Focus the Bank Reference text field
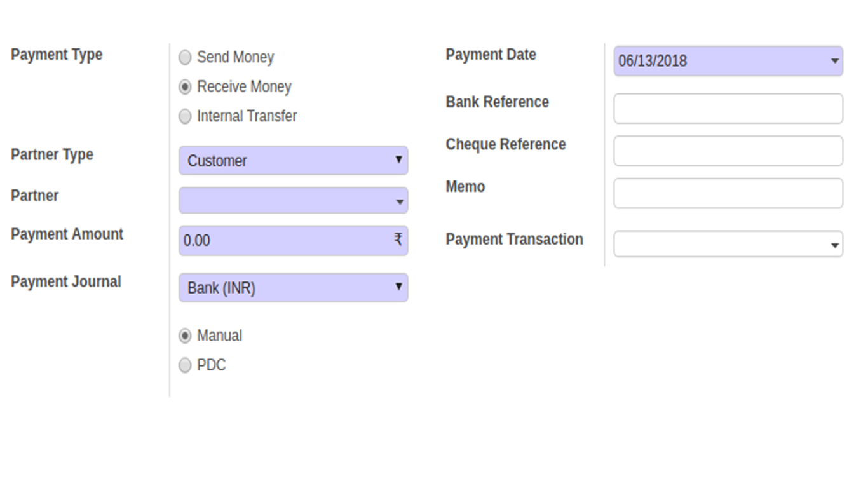The width and height of the screenshot is (868, 488). tap(728, 109)
